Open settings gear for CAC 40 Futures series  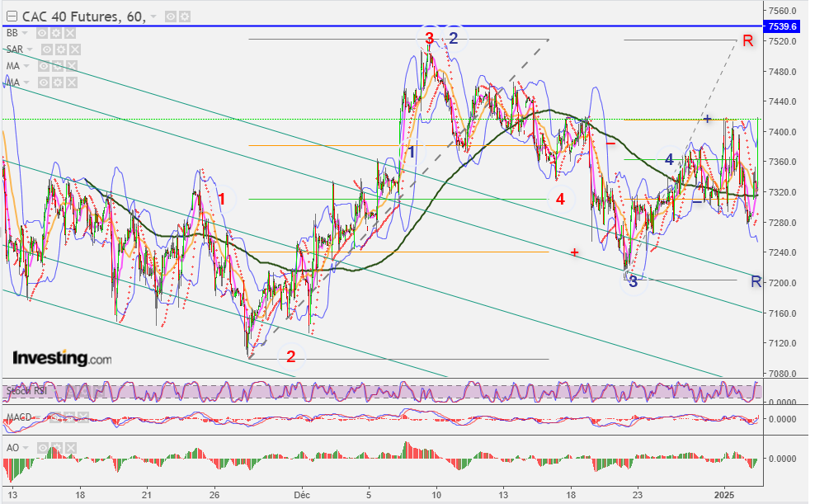[185, 17]
